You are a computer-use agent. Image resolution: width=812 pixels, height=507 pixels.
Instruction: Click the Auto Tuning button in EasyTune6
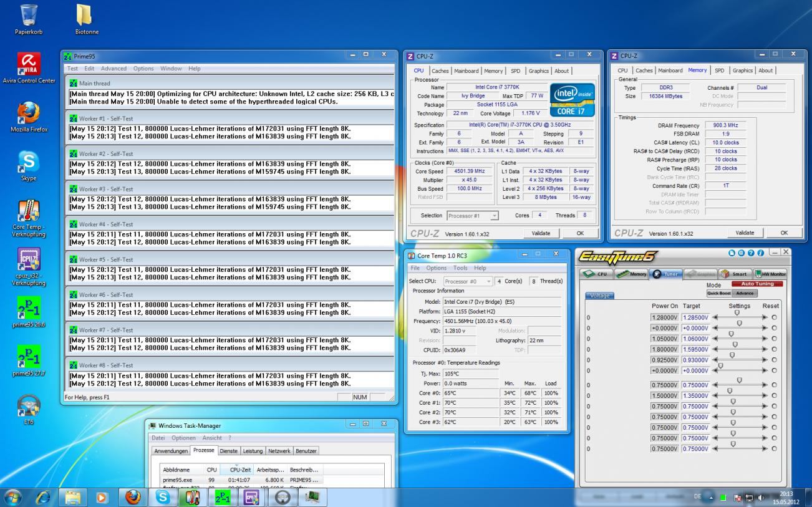756,284
